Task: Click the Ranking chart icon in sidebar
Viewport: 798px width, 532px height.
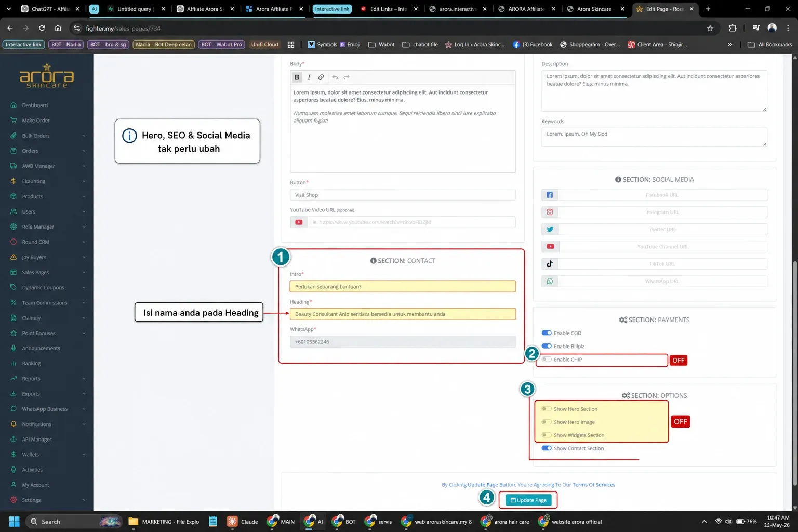Action: (14, 364)
